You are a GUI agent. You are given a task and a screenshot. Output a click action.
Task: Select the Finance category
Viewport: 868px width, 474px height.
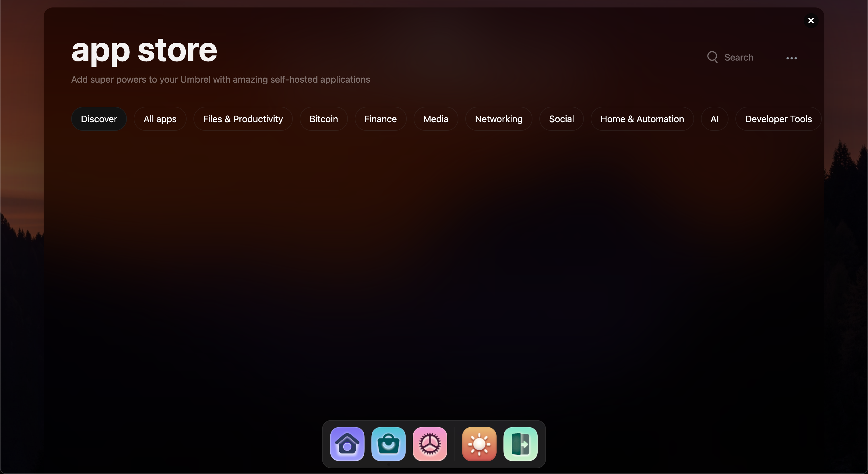(x=380, y=118)
